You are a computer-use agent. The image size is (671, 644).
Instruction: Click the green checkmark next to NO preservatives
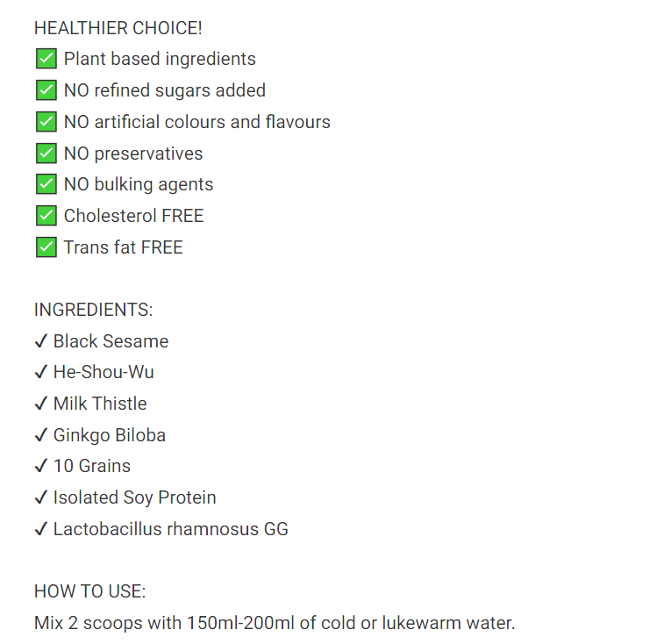tap(46, 154)
